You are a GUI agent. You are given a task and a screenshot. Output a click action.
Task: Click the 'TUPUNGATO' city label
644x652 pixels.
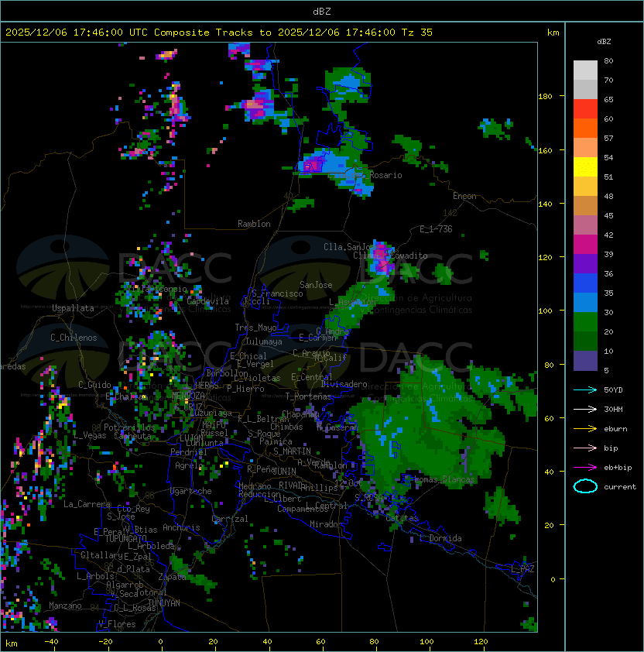[x=125, y=539]
